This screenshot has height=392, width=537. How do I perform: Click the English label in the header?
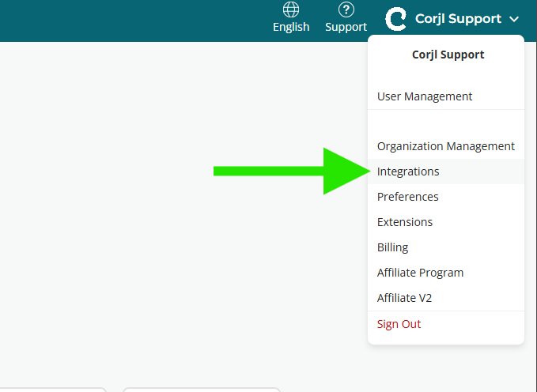[291, 27]
